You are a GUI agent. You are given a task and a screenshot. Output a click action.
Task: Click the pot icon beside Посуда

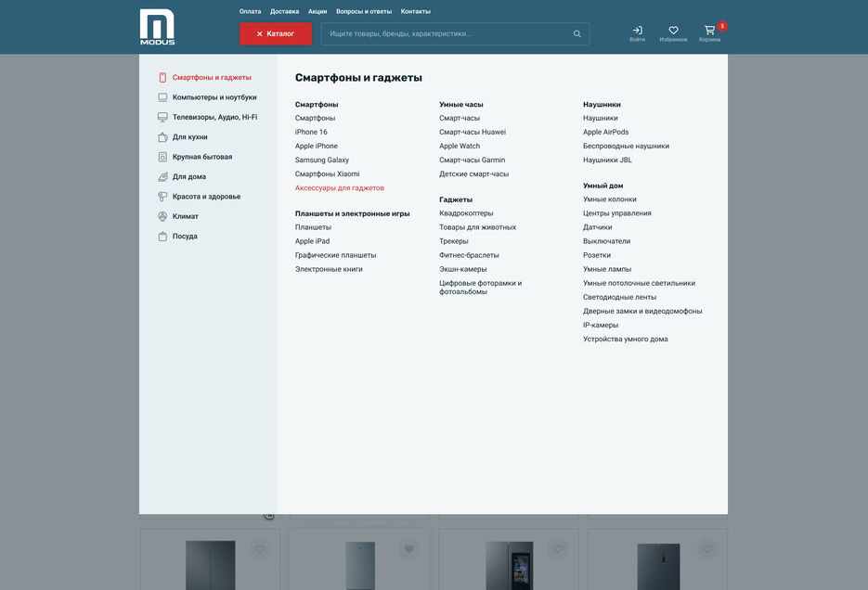[162, 237]
